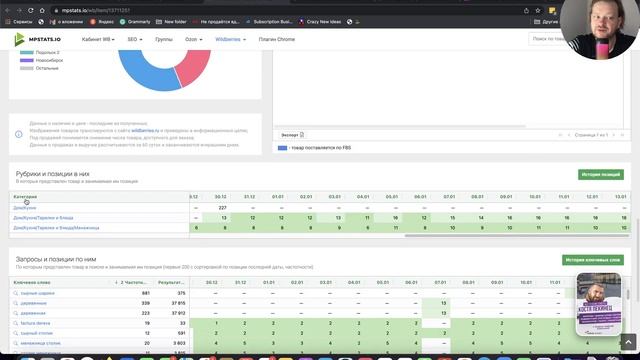The height and width of the screenshot is (360, 640).
Task: Go to the previous page of the table pager
Action: click(569, 135)
